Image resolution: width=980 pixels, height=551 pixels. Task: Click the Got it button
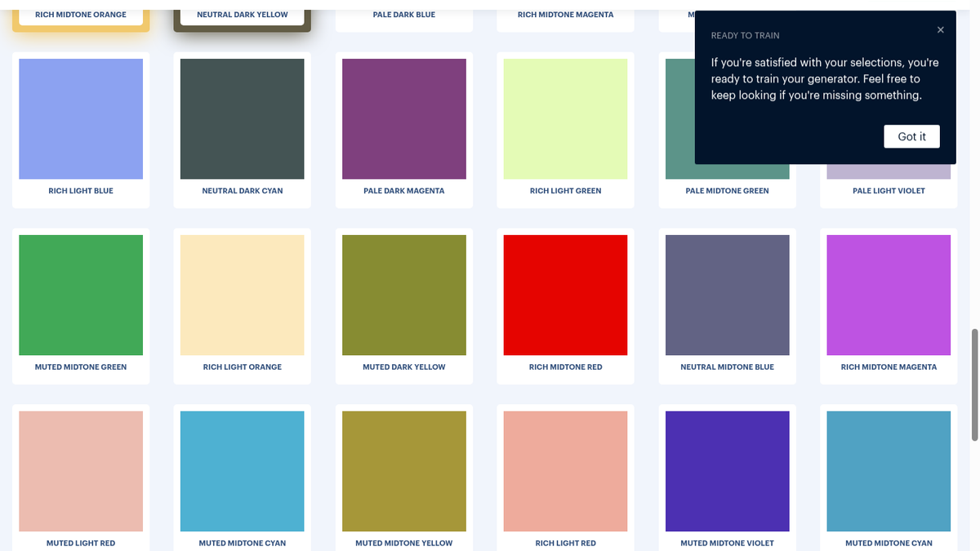[911, 136]
